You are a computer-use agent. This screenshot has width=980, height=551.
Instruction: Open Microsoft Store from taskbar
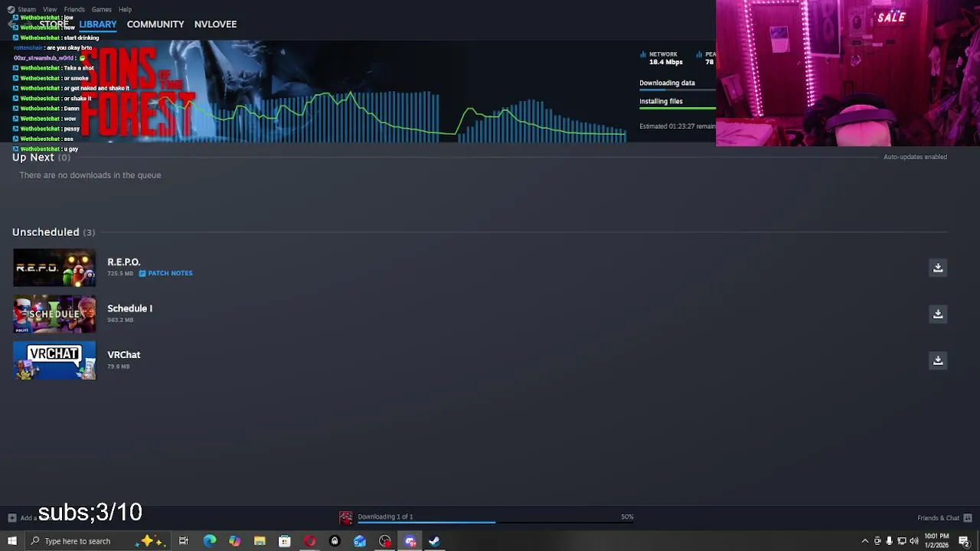pyautogui.click(x=284, y=541)
